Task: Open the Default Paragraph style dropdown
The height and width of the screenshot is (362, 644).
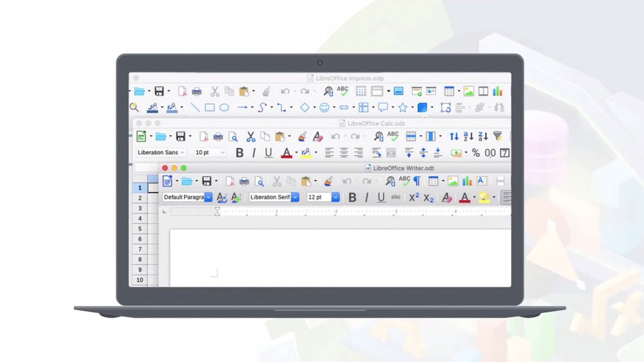Action: pyautogui.click(x=208, y=197)
